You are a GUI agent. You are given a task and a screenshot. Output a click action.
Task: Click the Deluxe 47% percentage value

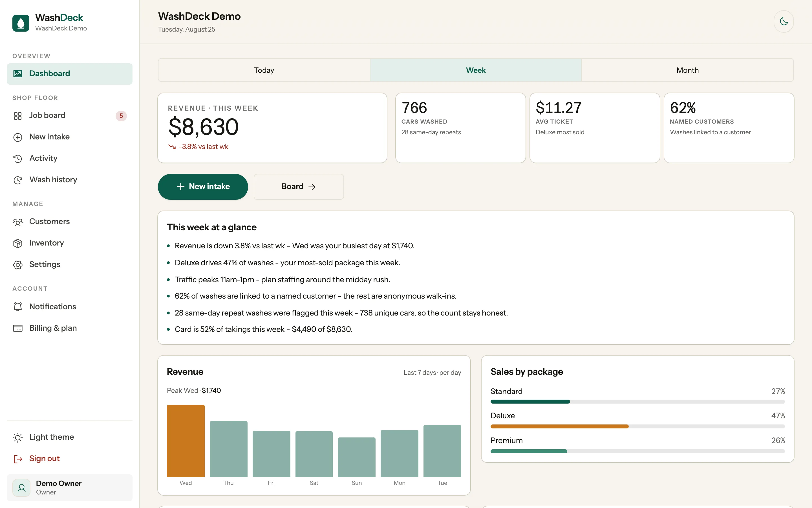pyautogui.click(x=778, y=416)
